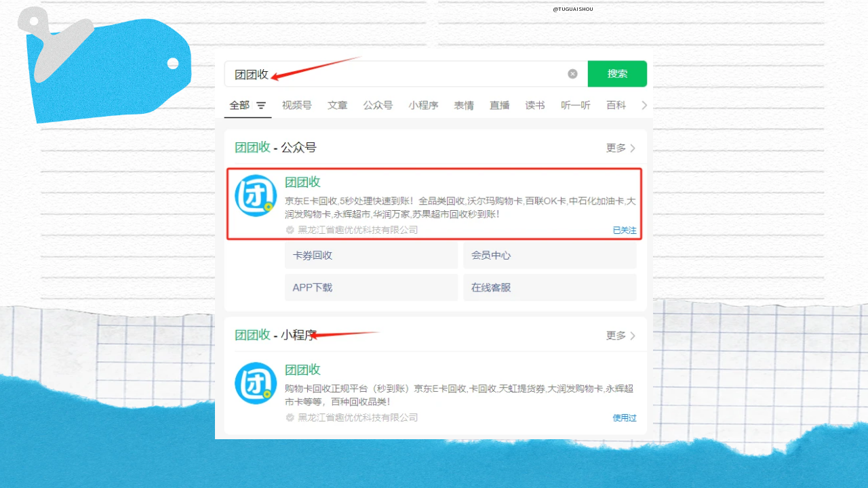The width and height of the screenshot is (868, 488).
Task: Open 更多 in the 小程序 section
Action: [x=620, y=335]
